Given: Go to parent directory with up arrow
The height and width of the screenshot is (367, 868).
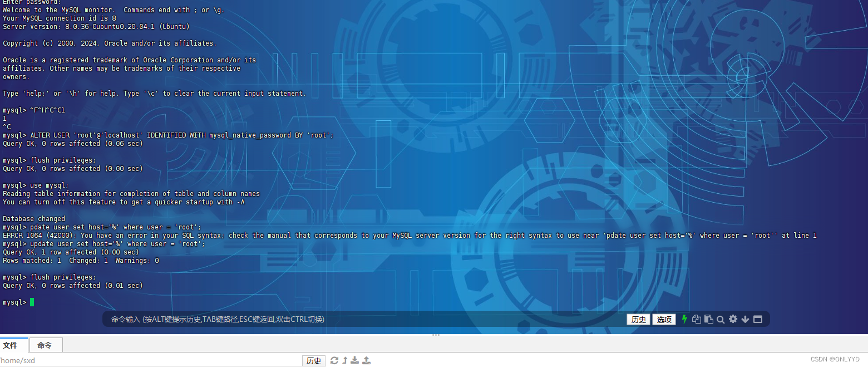Looking at the screenshot, I should [344, 360].
